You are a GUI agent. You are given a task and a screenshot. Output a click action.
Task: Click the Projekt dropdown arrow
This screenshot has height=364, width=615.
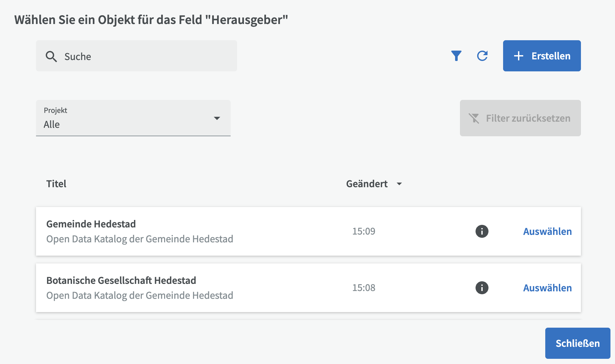[x=217, y=118]
